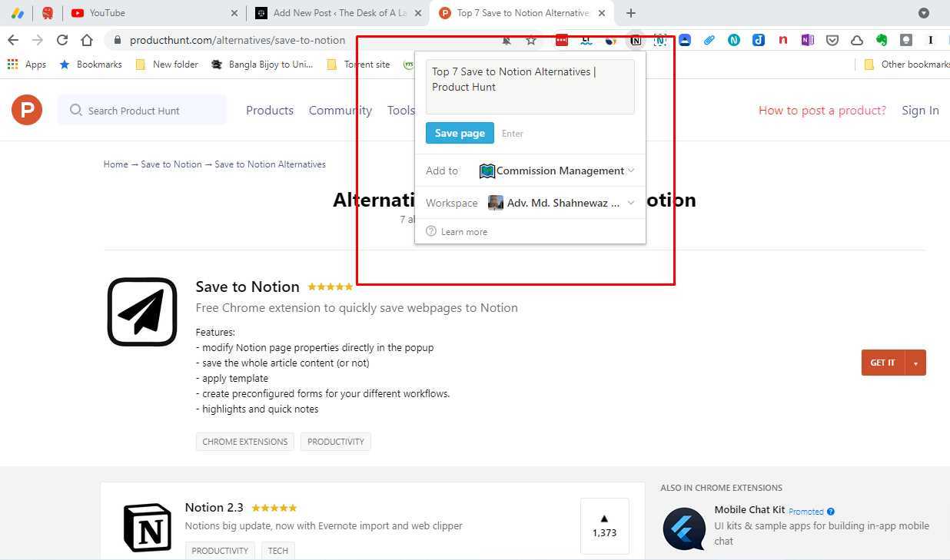
Task: Click the red lowercase n extension icon
Action: 782,40
